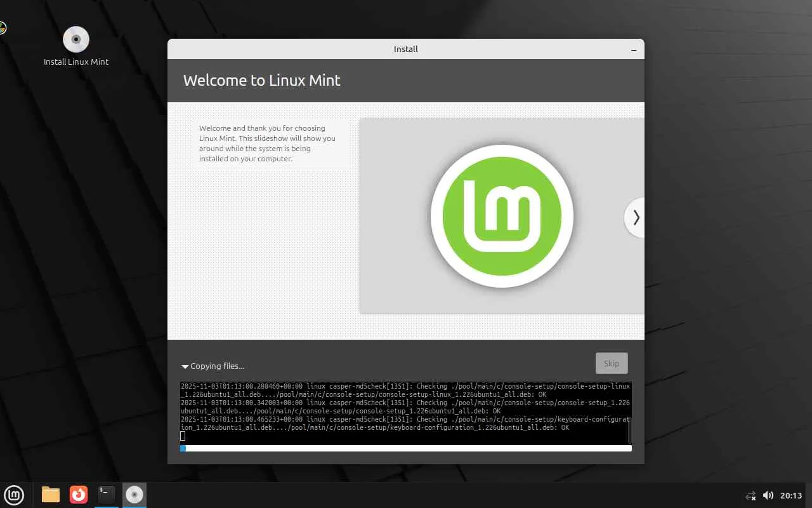Open the 20:13 clock in the panel
812x508 pixels.
tap(791, 495)
